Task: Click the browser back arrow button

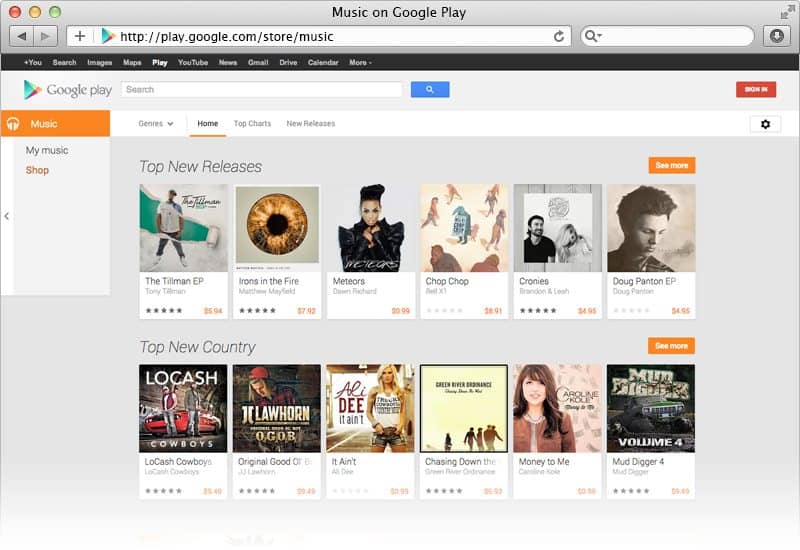Action: [x=21, y=36]
